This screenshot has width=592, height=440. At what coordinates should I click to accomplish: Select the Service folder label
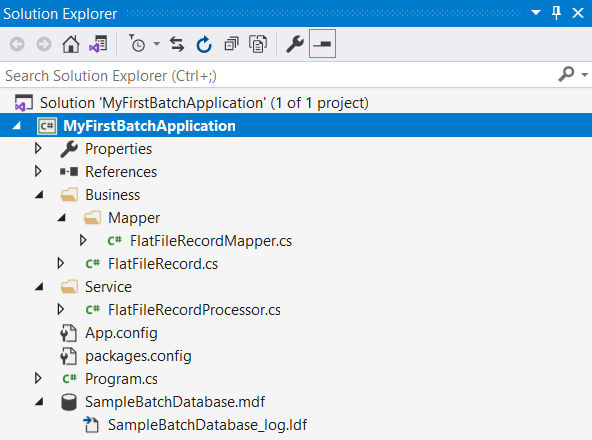108,287
